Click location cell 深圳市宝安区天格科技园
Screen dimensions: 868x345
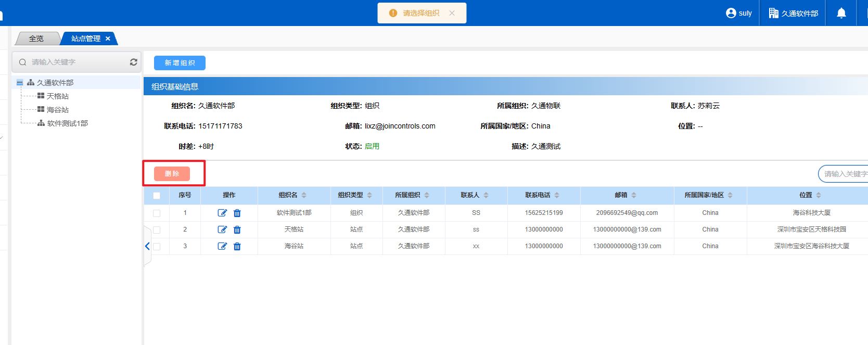(x=811, y=229)
